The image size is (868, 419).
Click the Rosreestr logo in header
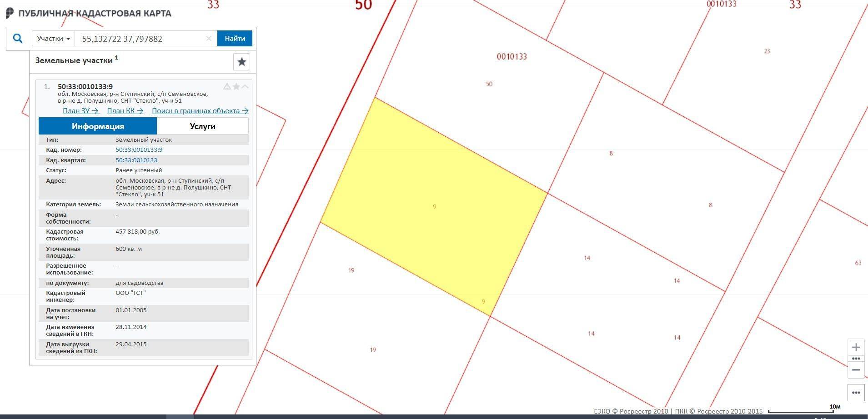point(10,13)
